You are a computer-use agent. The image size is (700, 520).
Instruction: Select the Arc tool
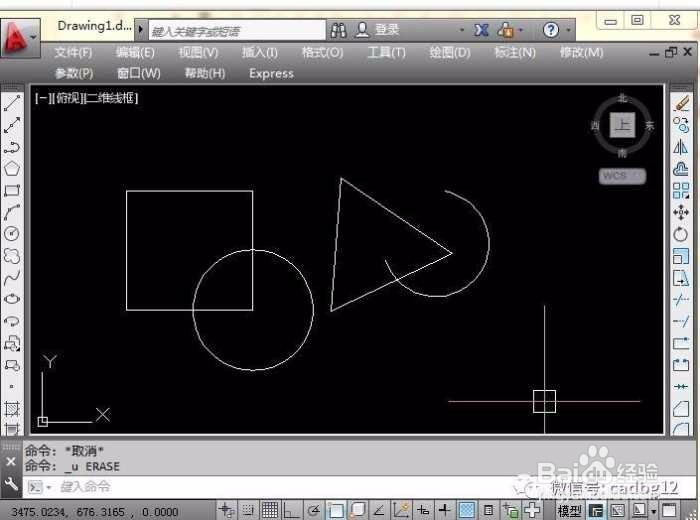(x=12, y=212)
